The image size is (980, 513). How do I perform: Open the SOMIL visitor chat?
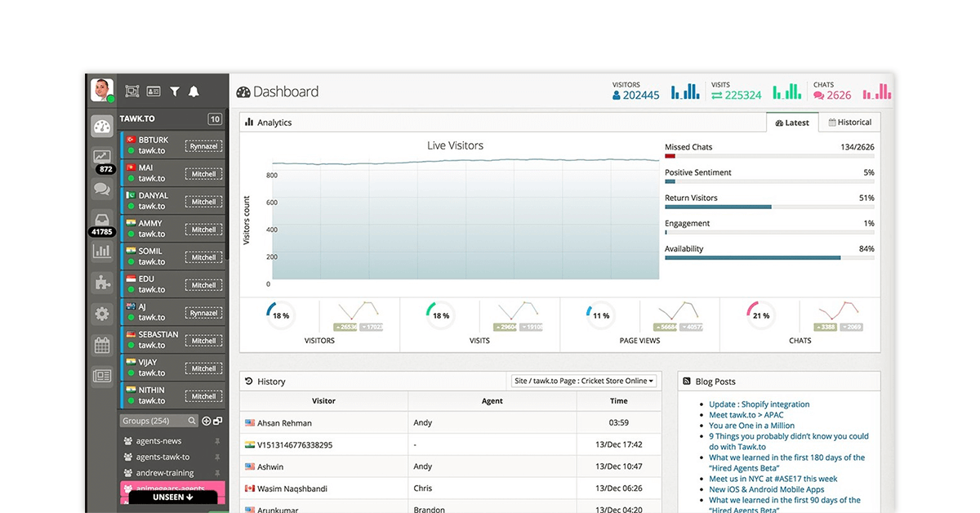[x=172, y=256]
